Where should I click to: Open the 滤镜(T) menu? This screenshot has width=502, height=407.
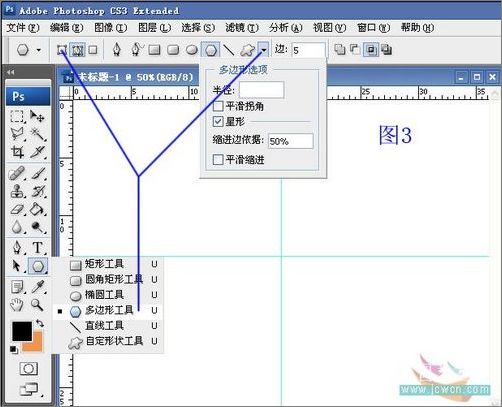(x=242, y=28)
